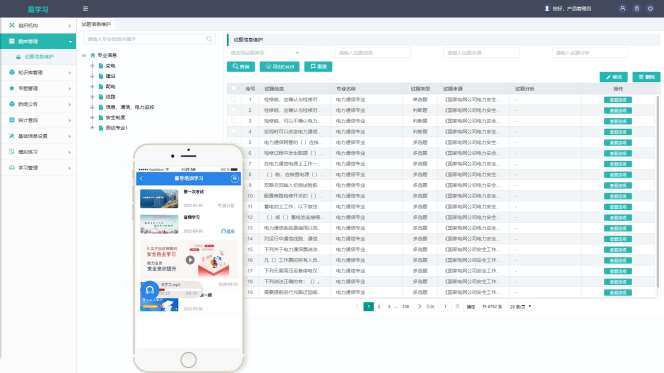Tap the back arrow in phone header
664x373 pixels.
[x=141, y=179]
